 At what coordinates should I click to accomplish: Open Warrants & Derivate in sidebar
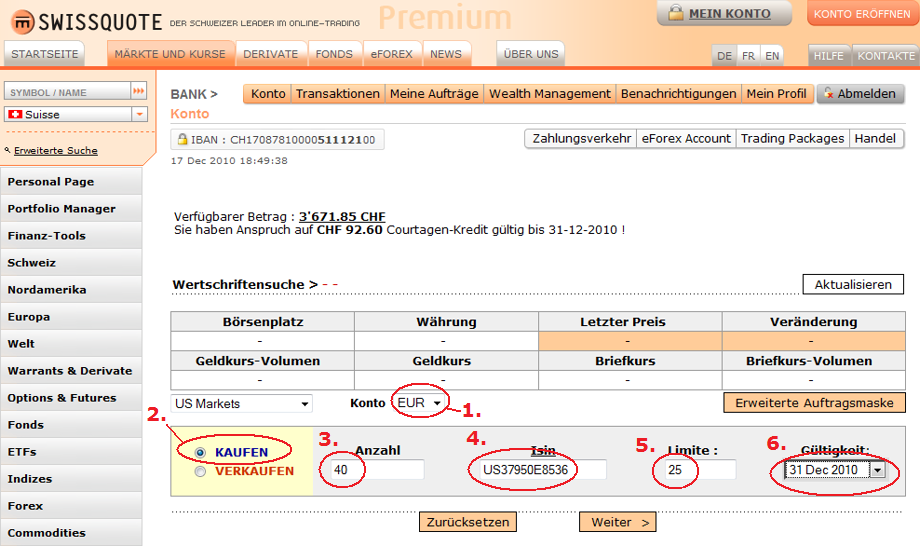(71, 371)
